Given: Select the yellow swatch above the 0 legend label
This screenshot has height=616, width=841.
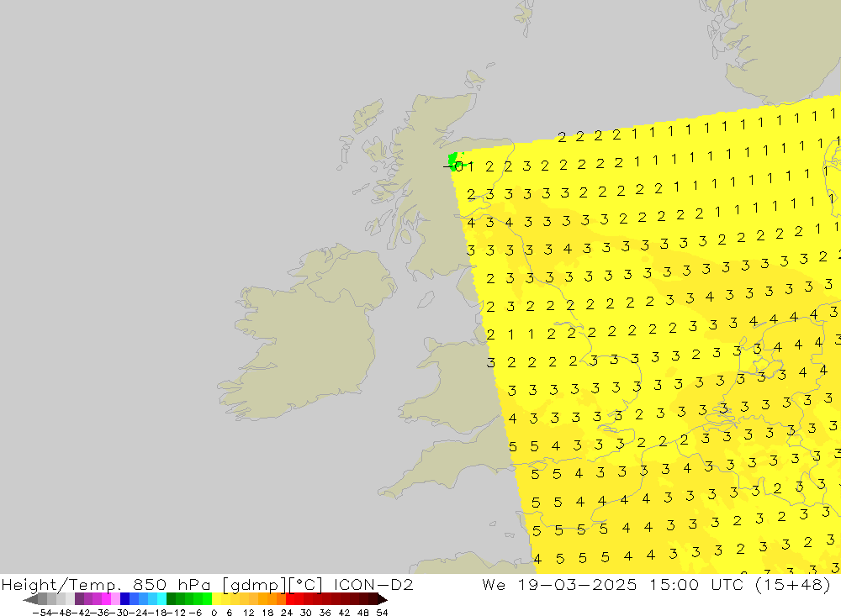Looking at the screenshot, I should pyautogui.click(x=216, y=599).
